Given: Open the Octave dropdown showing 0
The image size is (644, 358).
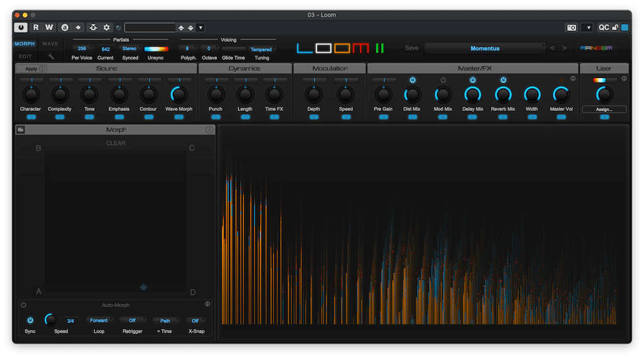Looking at the screenshot, I should click(210, 48).
